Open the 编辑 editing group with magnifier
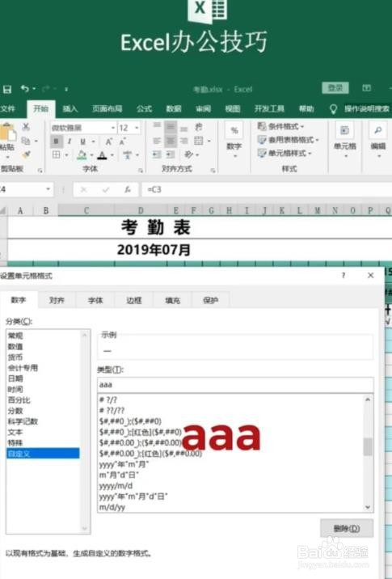The width and height of the screenshot is (392, 579). [x=378, y=141]
